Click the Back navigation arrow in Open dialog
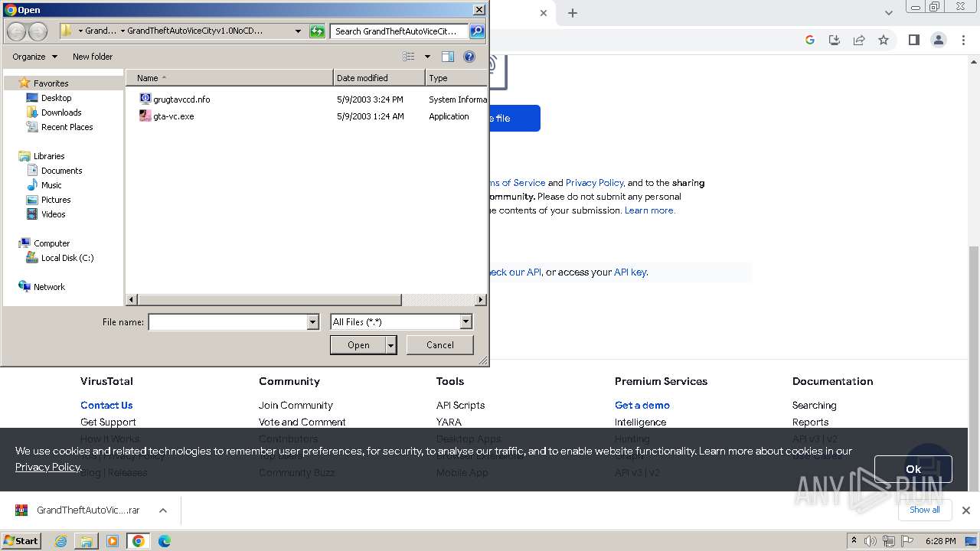The height and width of the screenshot is (551, 980). coord(16,31)
